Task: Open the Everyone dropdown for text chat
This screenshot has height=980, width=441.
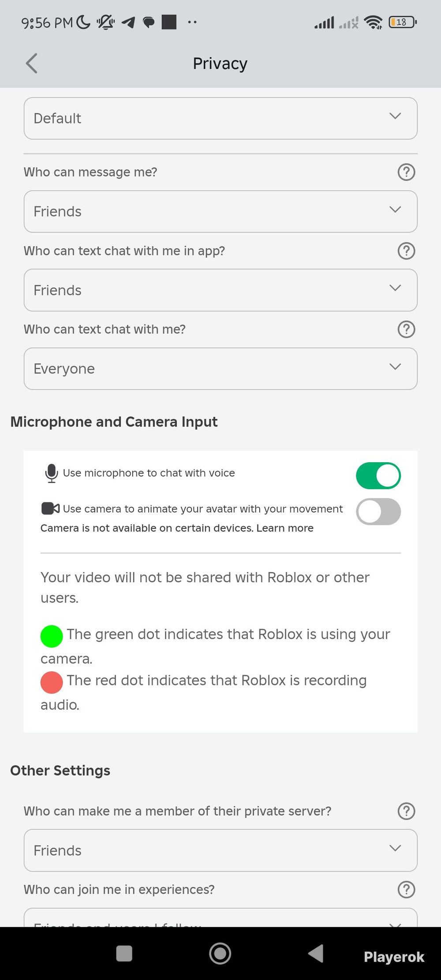Action: (220, 368)
